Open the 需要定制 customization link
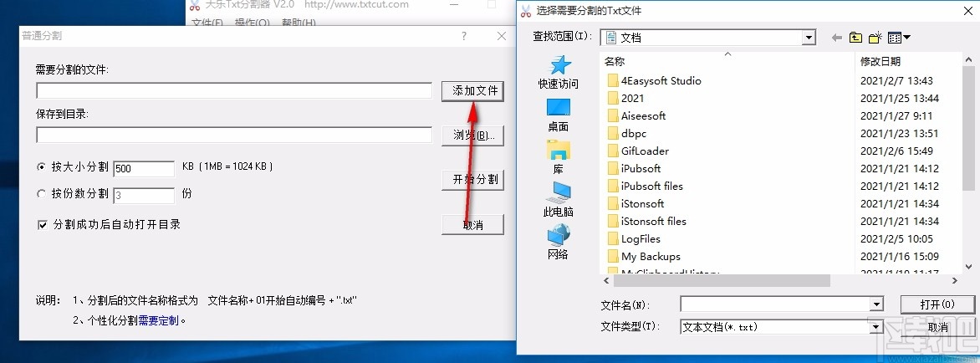This screenshot has height=363, width=980. click(x=158, y=320)
